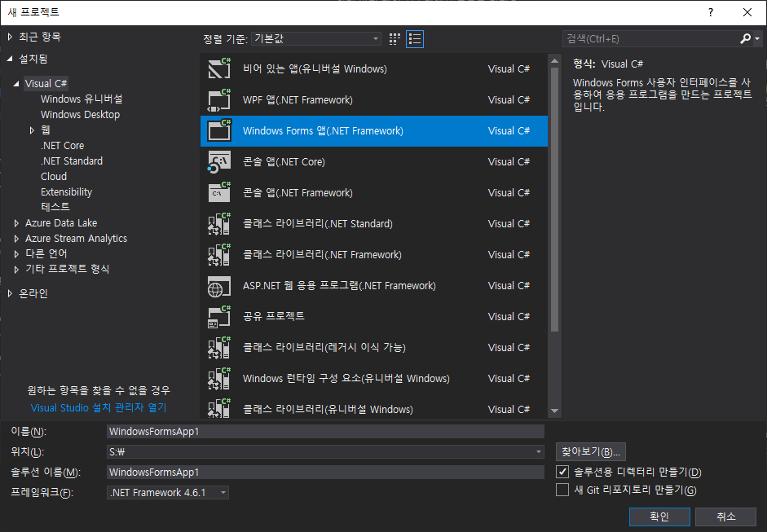Expand the 웹 tree node
This screenshot has width=767, height=532.
[x=32, y=130]
